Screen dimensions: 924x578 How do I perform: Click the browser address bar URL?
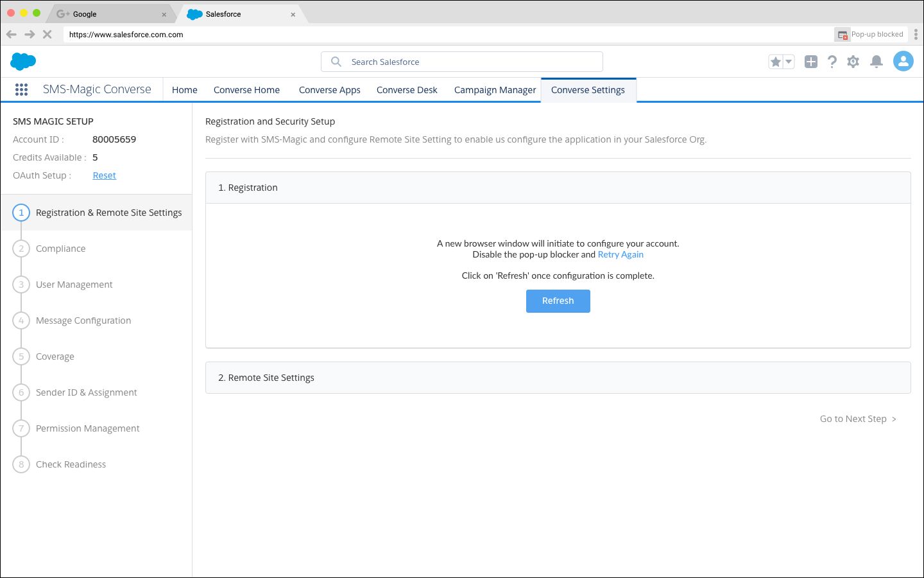(126, 35)
